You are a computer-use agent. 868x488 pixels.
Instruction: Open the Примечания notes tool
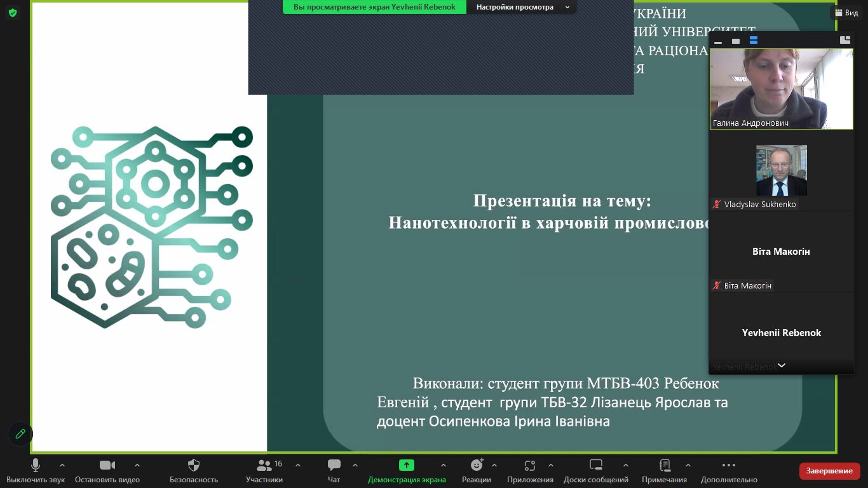(665, 470)
